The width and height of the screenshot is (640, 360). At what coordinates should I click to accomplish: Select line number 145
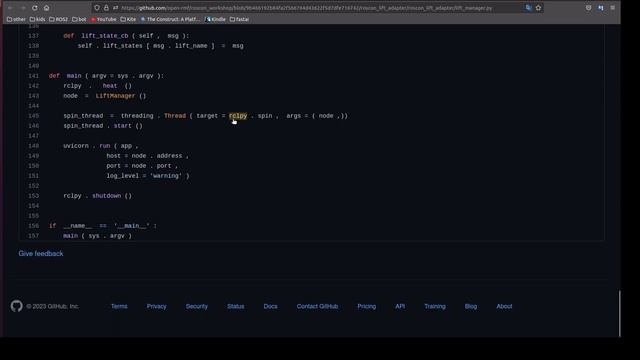[33, 116]
